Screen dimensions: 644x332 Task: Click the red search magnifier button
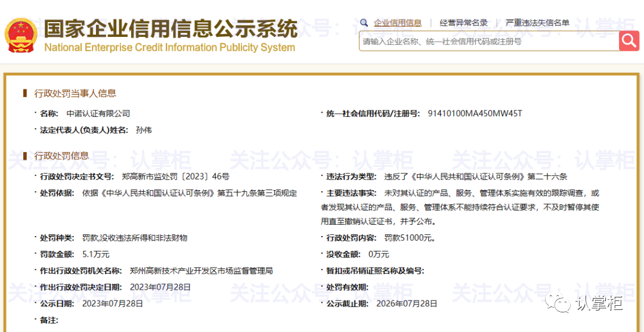[x=629, y=41]
